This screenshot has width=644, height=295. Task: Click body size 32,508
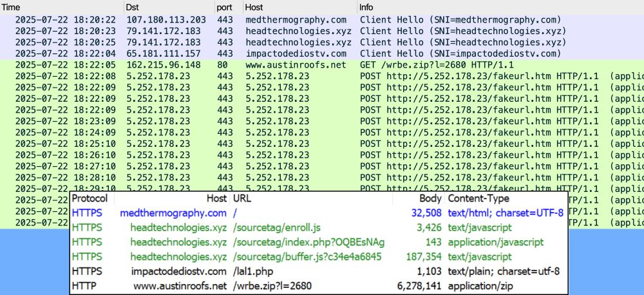426,213
